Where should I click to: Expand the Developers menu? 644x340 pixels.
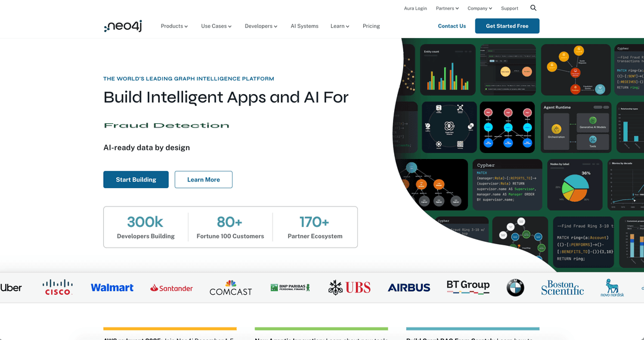click(261, 26)
